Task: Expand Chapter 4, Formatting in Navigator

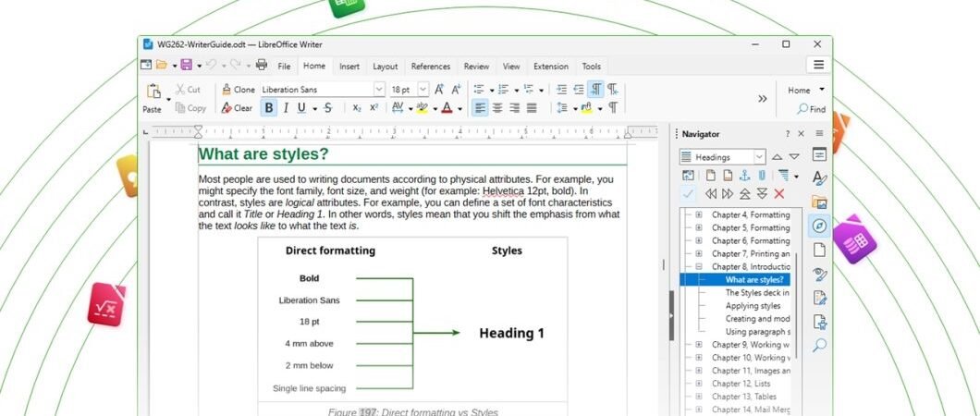Action: pos(699,214)
